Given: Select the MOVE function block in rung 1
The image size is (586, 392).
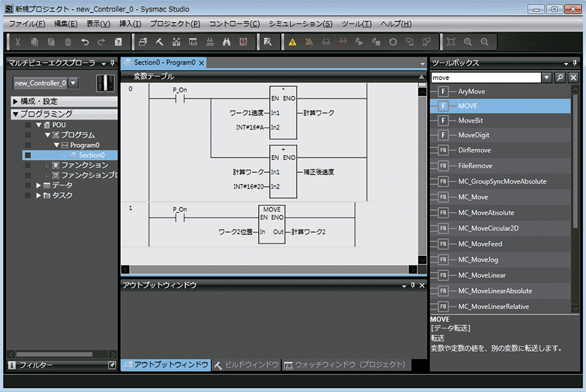Looking at the screenshot, I should pyautogui.click(x=272, y=224).
